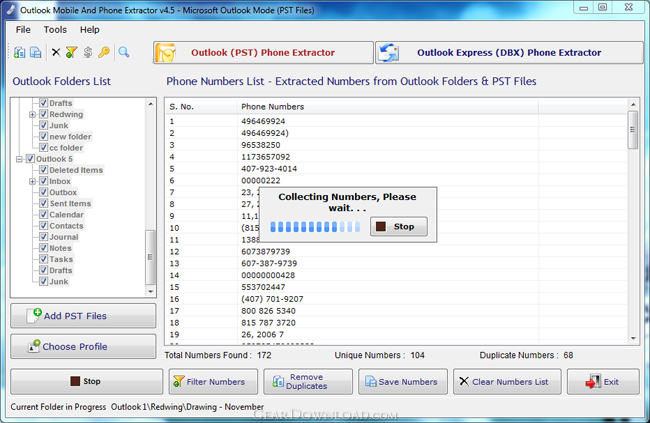Click the phone list scroll-down arrow
The height and width of the screenshot is (423, 650).
tap(633, 338)
